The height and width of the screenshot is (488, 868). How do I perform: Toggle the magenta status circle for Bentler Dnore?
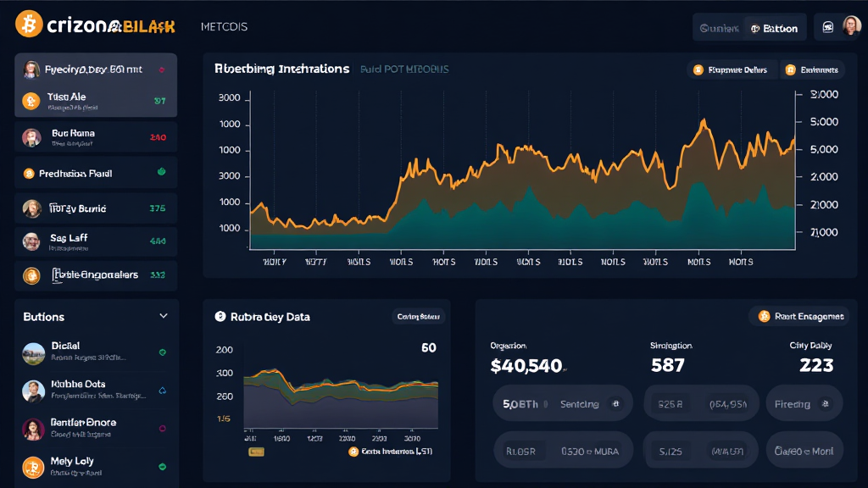162,429
